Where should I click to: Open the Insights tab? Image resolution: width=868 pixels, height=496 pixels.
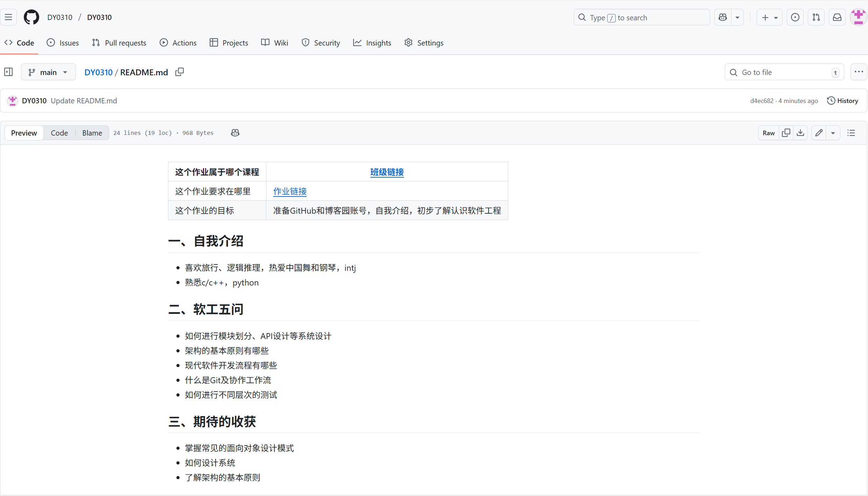372,43
